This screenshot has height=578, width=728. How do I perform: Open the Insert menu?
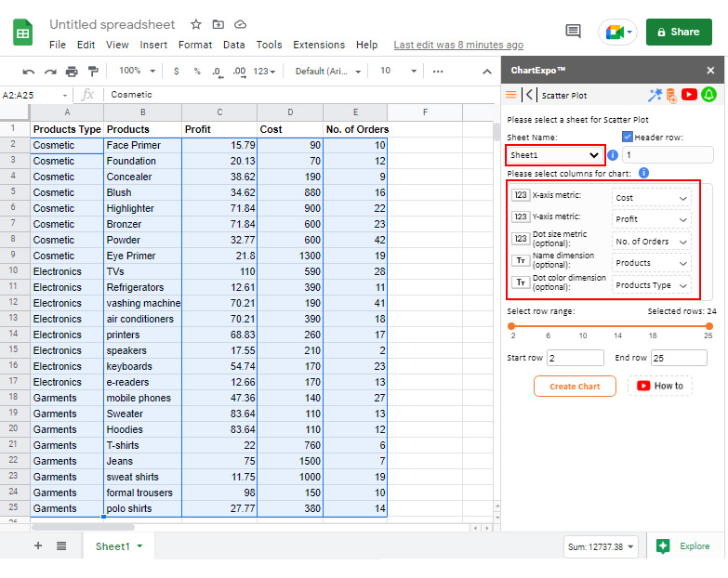click(x=153, y=45)
